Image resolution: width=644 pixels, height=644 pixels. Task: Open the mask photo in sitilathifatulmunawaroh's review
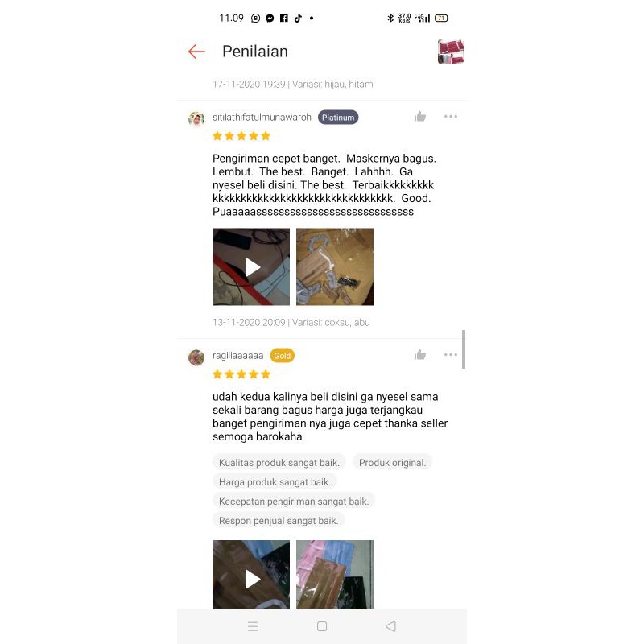tap(335, 267)
